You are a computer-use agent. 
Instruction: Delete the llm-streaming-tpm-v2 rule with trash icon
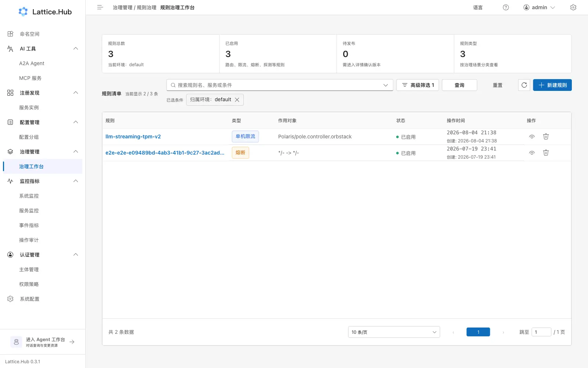546,137
